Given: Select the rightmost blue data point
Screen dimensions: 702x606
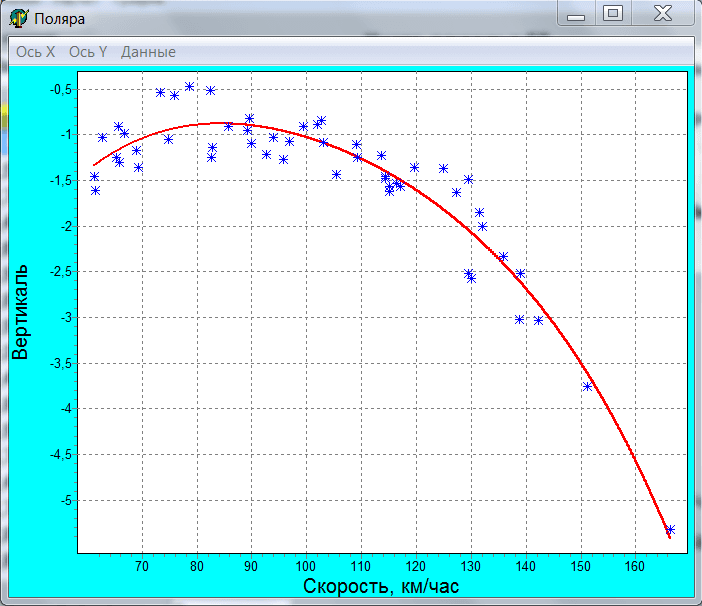Looking at the screenshot, I should [x=671, y=529].
